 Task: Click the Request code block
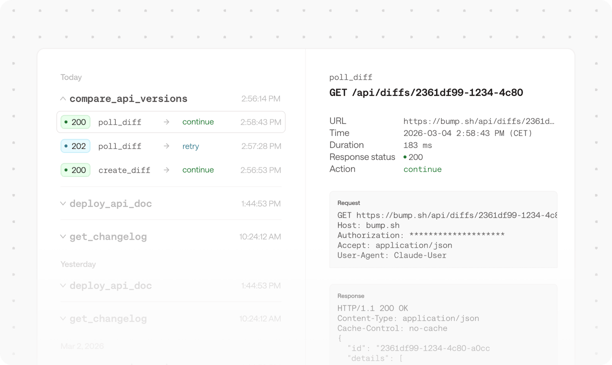click(x=443, y=229)
